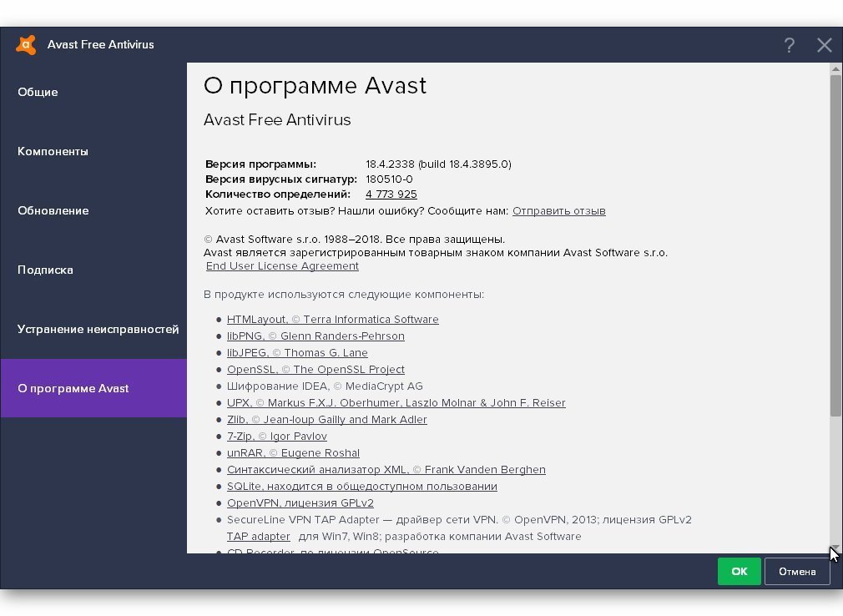Click the Отмена button
The width and height of the screenshot is (843, 616).
coord(797,572)
